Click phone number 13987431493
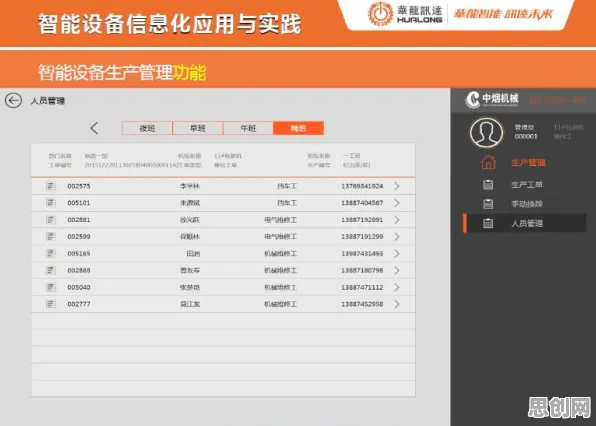 coord(362,253)
